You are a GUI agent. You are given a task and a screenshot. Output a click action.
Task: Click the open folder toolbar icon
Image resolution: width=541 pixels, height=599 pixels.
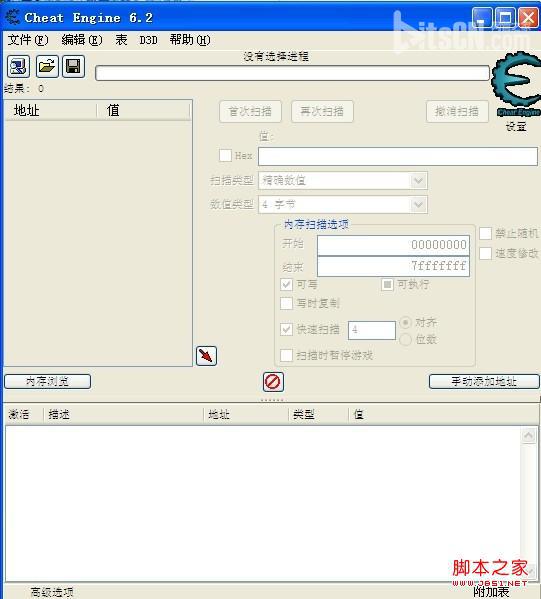tap(47, 66)
